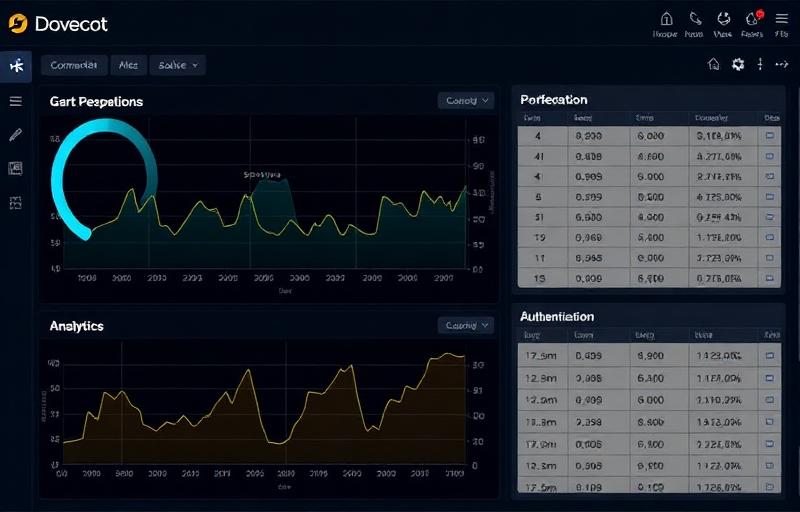Screen dimensions: 800x512
Task: Toggle the box in the first Authentiation row
Action: (x=770, y=355)
